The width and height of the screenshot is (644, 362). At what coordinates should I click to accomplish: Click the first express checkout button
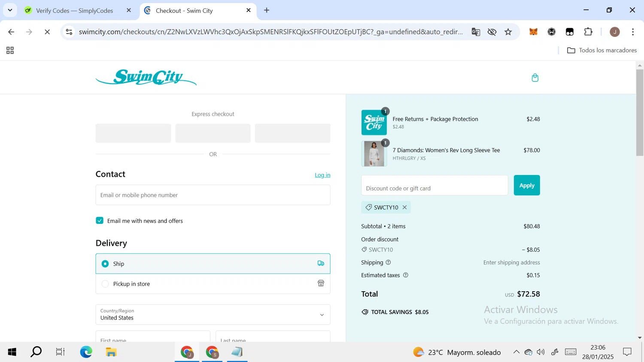(x=133, y=133)
